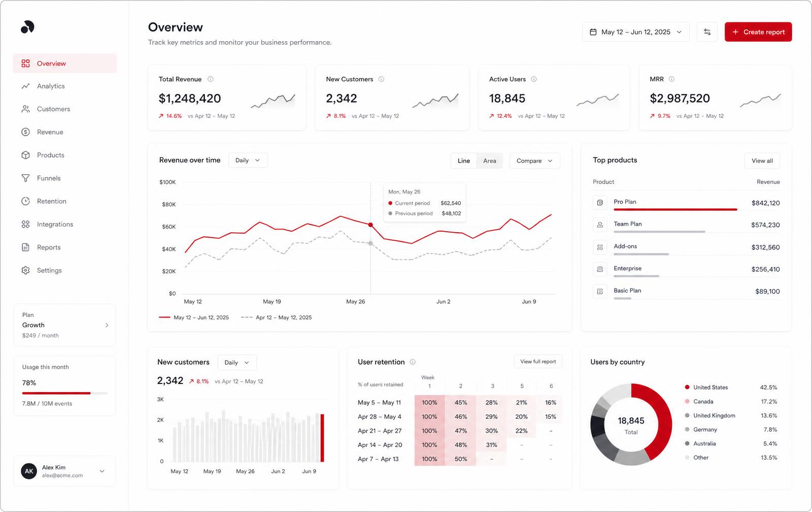
Task: Click the red May 26 data point on chart
Action: click(x=370, y=225)
